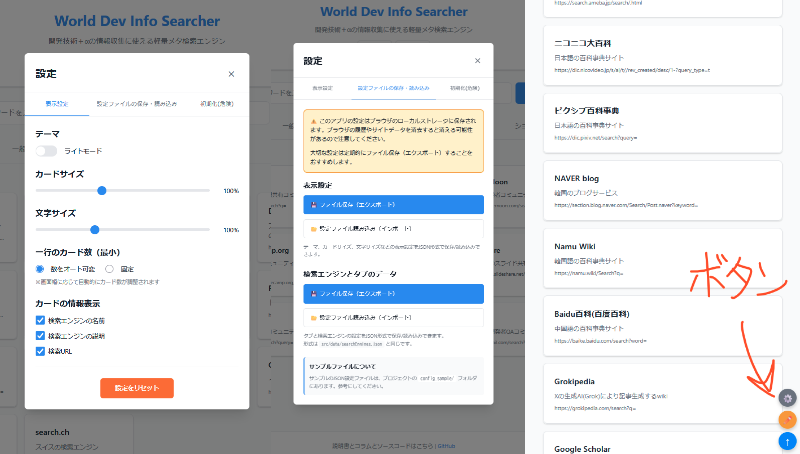This screenshot has height=454, width=800.
Task: Click 設定ファイル読み込み(インポート) under 検索エンジンとタブのデータ
Action: coord(393,317)
